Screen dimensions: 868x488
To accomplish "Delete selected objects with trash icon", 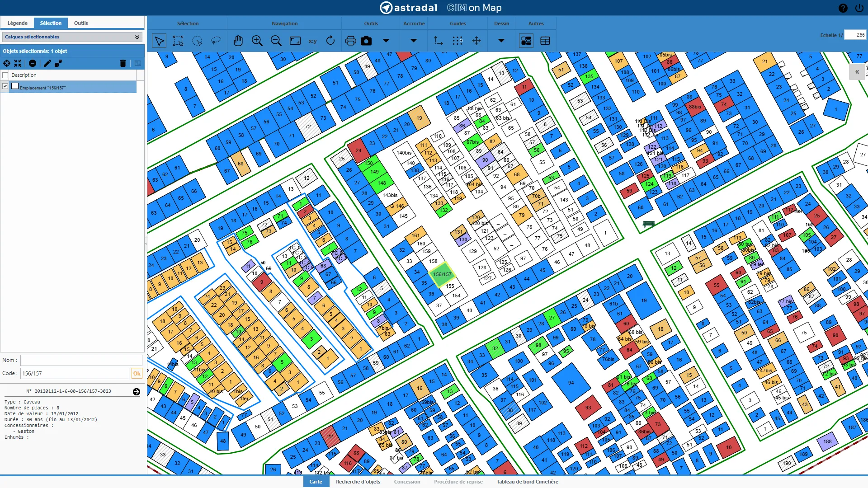I will [x=123, y=63].
